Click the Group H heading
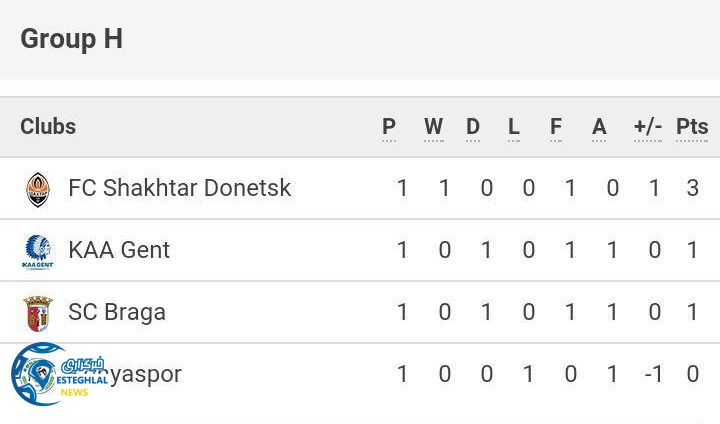The width and height of the screenshot is (720, 424). [72, 39]
